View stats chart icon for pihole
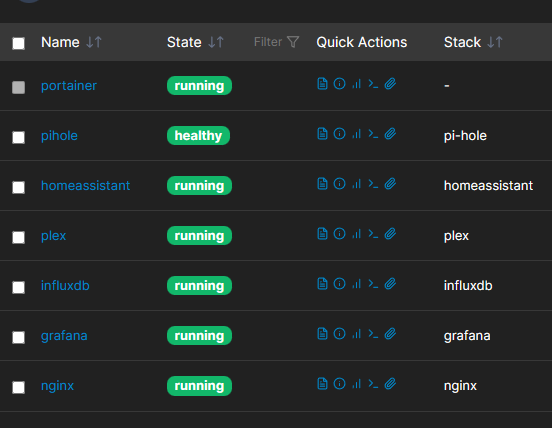552x428 pixels. tap(357, 134)
